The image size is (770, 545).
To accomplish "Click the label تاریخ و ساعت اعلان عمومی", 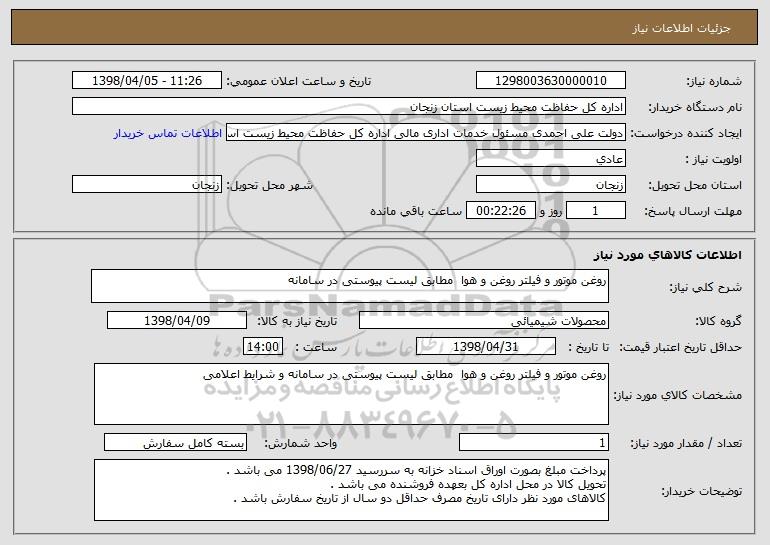I will tap(299, 81).
